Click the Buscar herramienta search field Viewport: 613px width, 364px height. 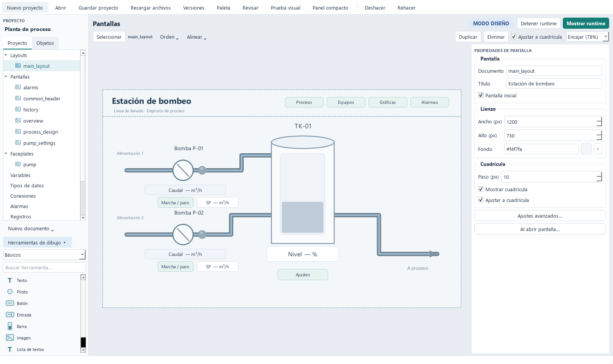coord(44,267)
